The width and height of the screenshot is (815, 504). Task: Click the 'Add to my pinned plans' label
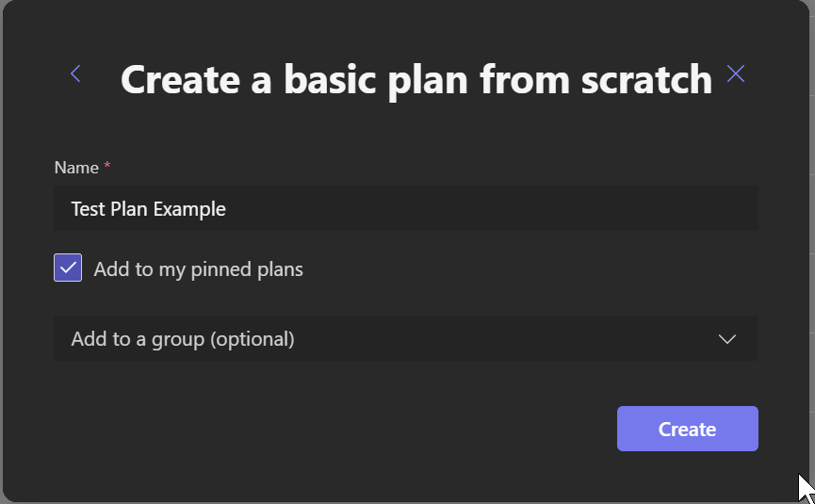tap(198, 269)
